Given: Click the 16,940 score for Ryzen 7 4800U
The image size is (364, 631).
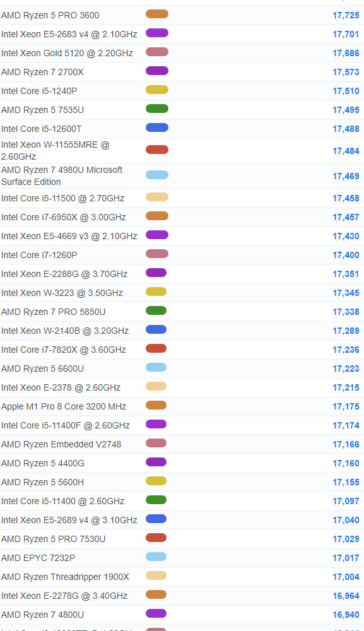Looking at the screenshot, I should pyautogui.click(x=346, y=615).
